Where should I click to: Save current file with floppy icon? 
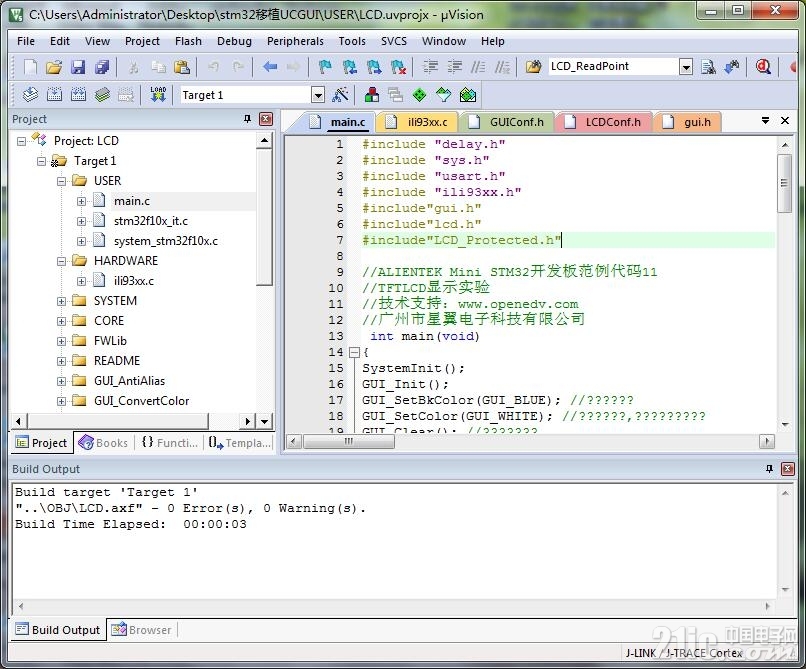click(78, 67)
